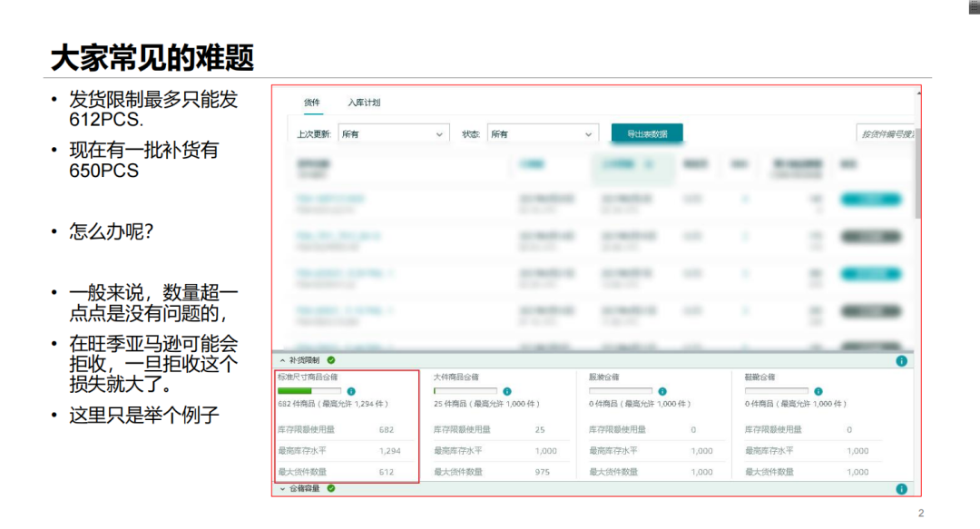
Task: Click the 大件商品仓储 progress bar
Action: 465,391
